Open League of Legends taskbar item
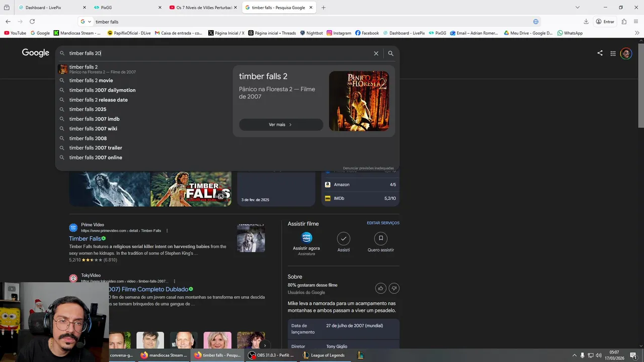The image size is (644, 362). (324, 355)
